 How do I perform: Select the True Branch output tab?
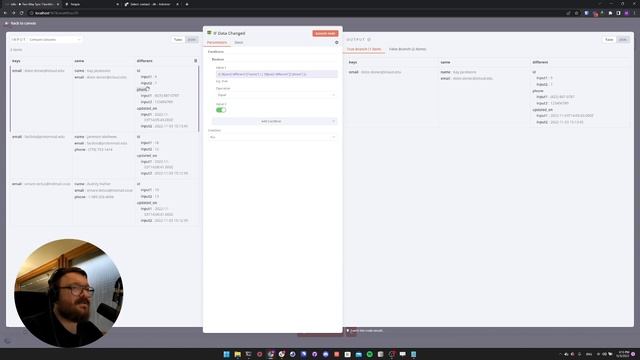[364, 49]
